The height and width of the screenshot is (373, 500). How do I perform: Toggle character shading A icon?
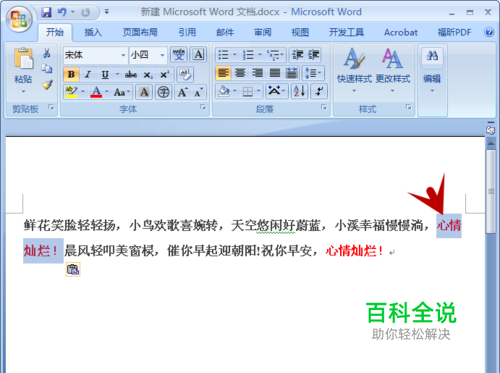tap(144, 92)
